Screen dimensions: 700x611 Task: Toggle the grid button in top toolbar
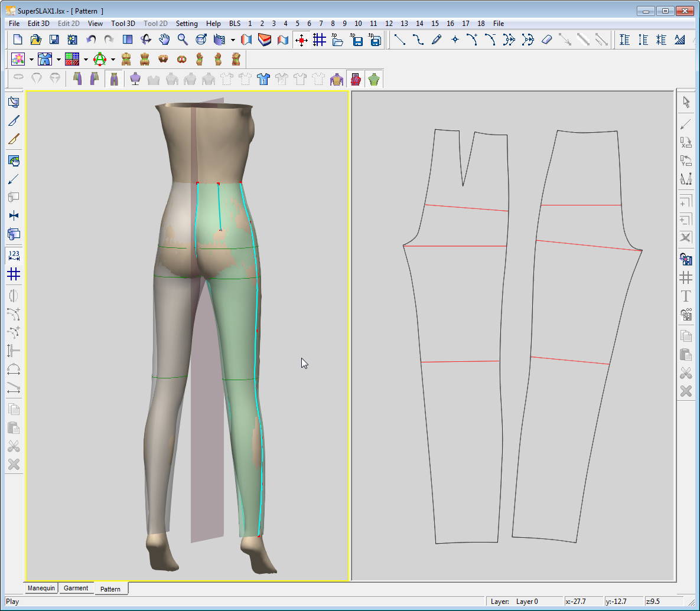(x=320, y=40)
